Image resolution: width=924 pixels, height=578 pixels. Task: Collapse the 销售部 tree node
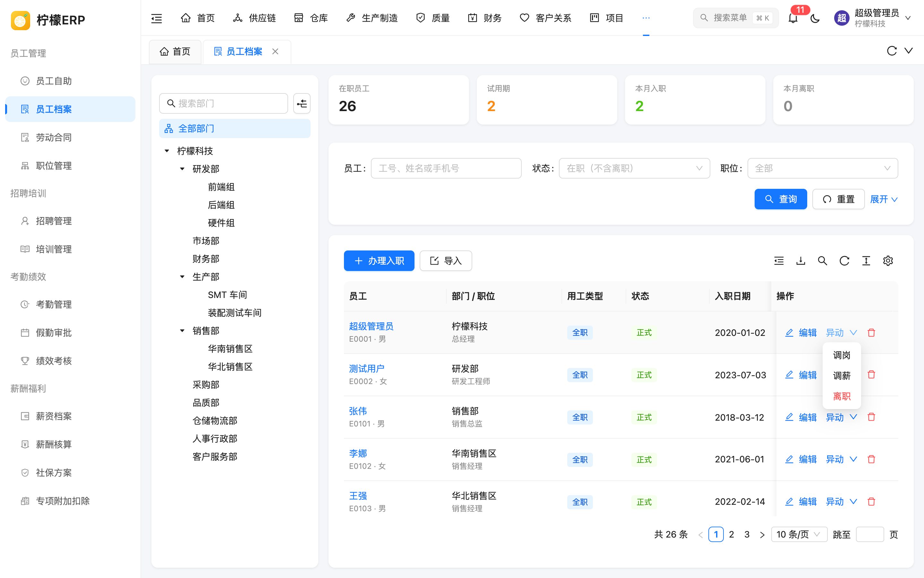click(182, 331)
